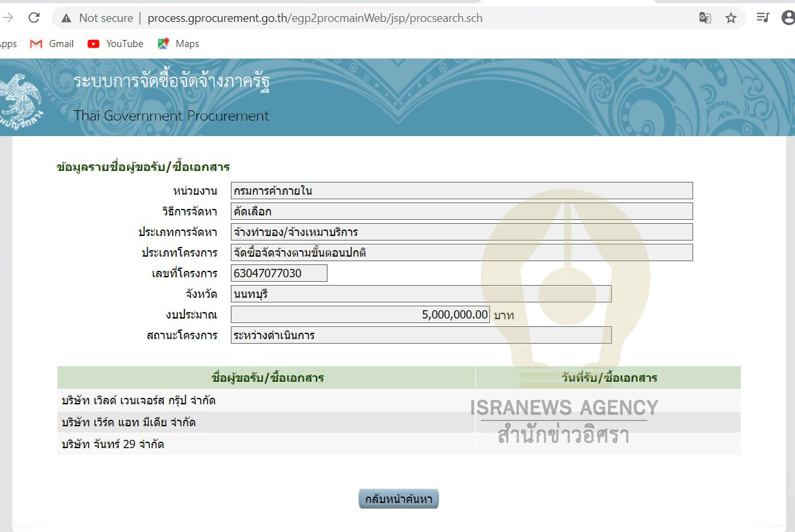
Task: Click the ชื่อผู้ขอรับ/ซื้อเอกสาร column header
Action: point(267,378)
